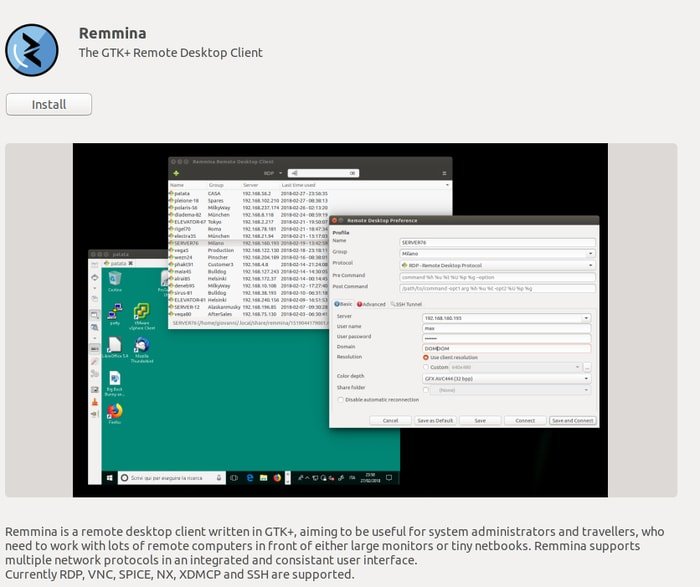Click the Name column header in connection list
Screen dimensions: 700x587
(x=177, y=185)
